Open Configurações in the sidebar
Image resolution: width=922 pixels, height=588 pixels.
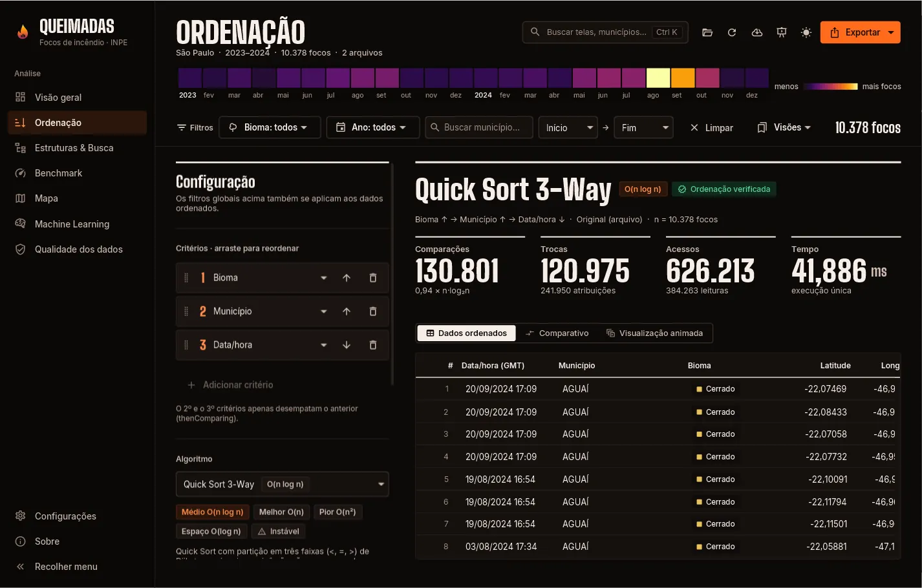click(77, 516)
